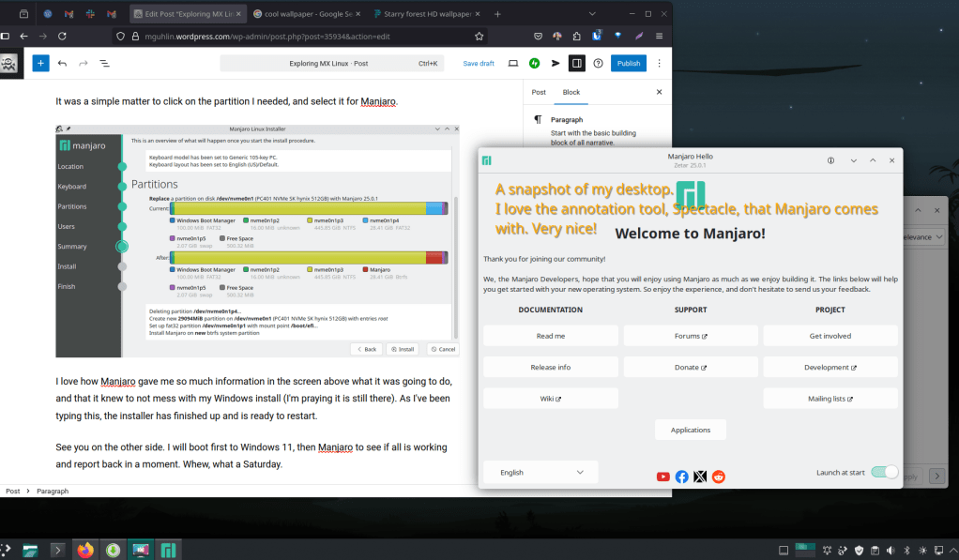This screenshot has height=560, width=959.
Task: Click the Jetpack green icon in toolbar
Action: pos(534,63)
